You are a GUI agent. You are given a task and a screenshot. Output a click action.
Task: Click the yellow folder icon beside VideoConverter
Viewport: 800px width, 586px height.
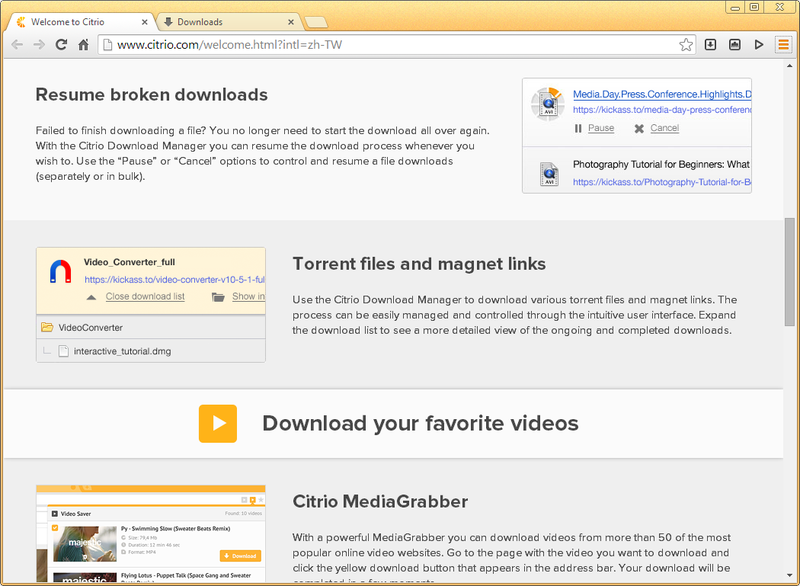point(47,327)
